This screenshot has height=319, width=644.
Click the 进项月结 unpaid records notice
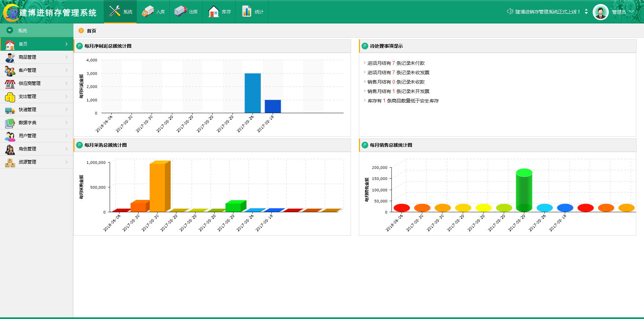click(396, 63)
